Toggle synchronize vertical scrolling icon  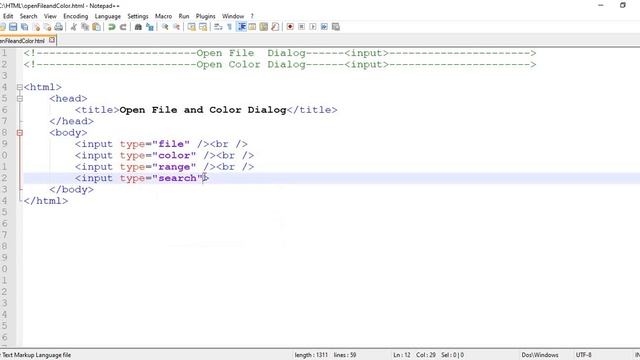191,27
